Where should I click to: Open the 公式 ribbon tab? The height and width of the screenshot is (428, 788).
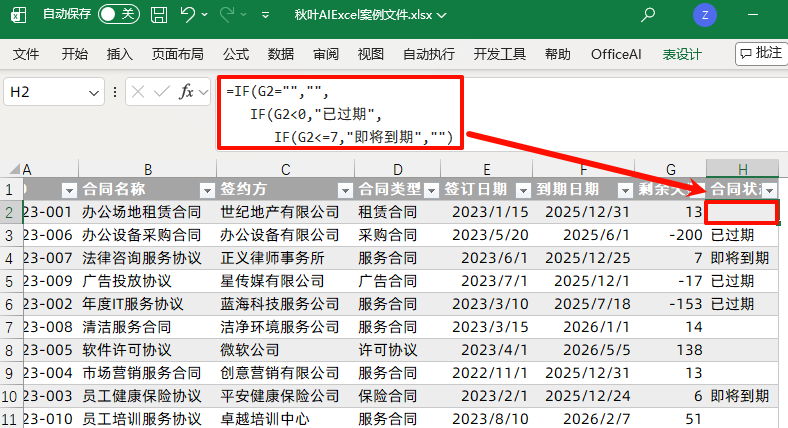(x=236, y=54)
